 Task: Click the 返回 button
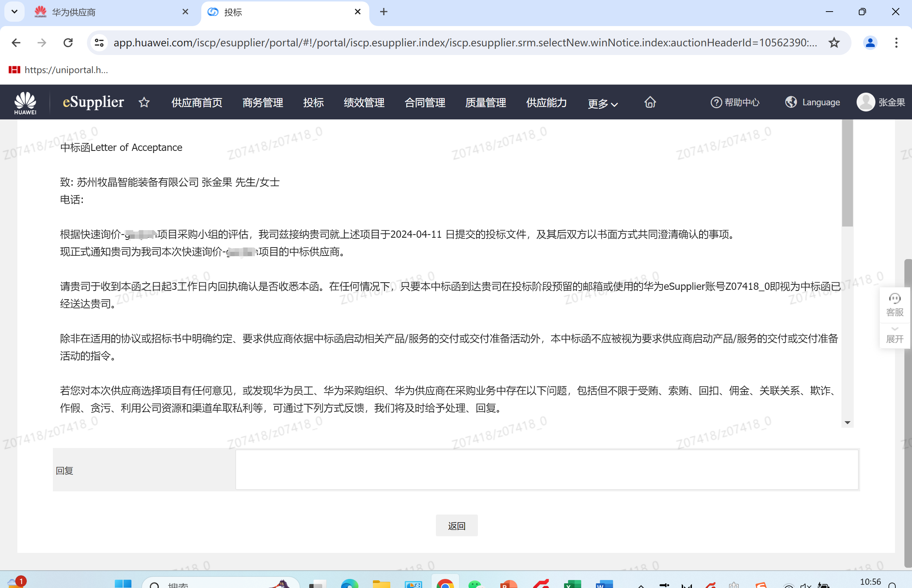(457, 525)
